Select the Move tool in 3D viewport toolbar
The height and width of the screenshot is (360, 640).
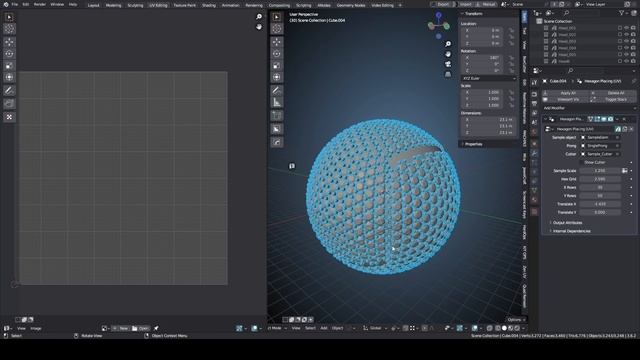277,42
